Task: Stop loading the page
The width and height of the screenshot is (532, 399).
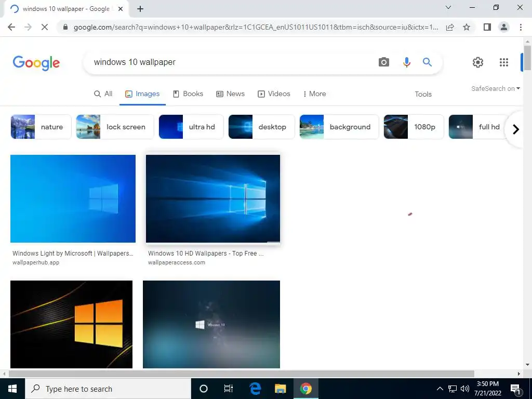Action: [45, 27]
